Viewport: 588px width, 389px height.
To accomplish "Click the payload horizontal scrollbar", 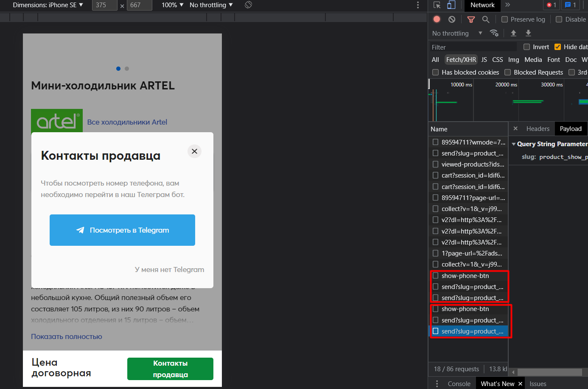I will (x=549, y=372).
